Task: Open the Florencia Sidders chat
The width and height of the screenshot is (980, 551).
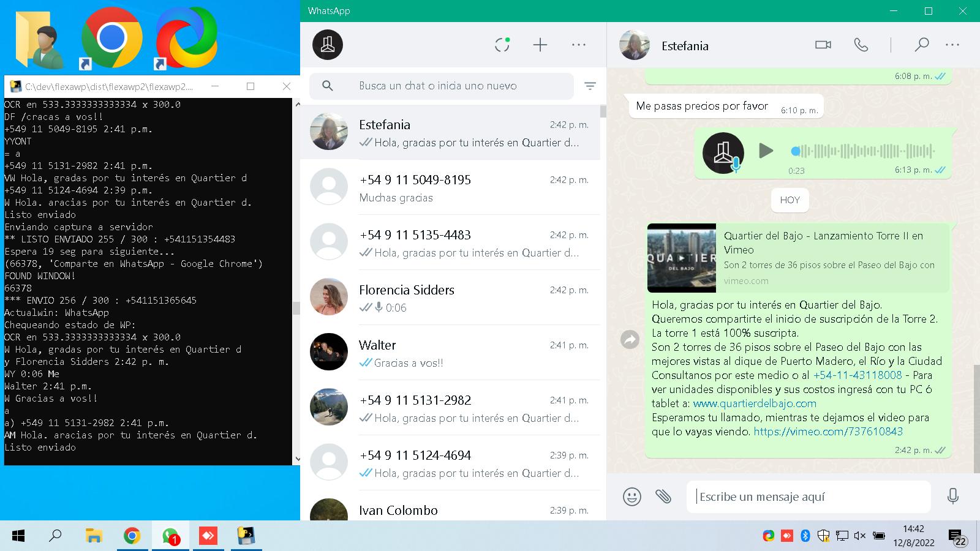Action: tap(450, 298)
